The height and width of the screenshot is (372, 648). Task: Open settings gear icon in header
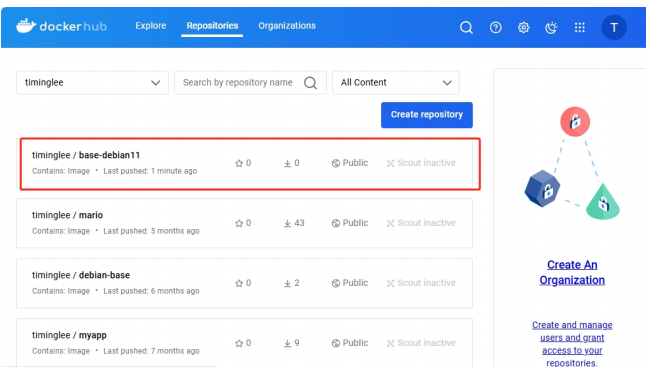click(x=524, y=27)
